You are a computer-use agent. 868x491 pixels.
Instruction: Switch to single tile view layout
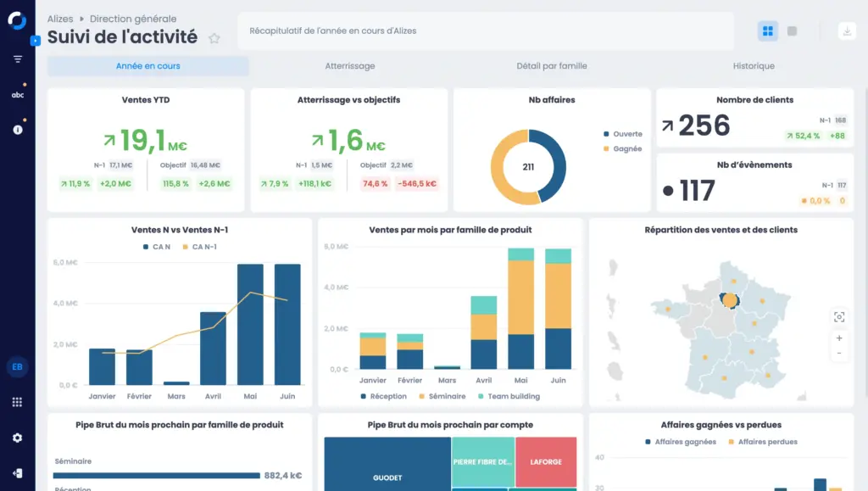(793, 31)
